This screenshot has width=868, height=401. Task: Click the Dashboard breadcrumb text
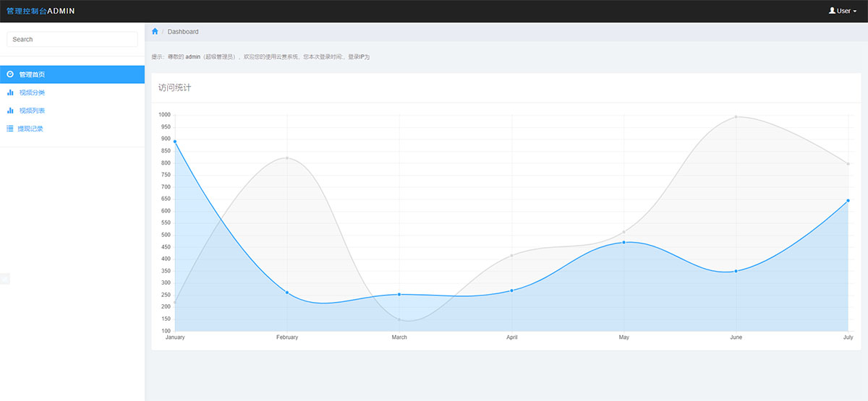coord(183,32)
